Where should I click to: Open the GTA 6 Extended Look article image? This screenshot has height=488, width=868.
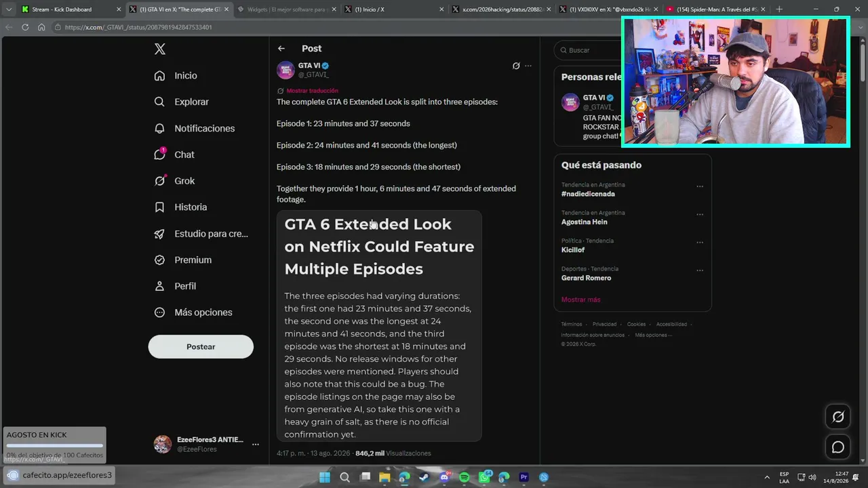coord(379,326)
